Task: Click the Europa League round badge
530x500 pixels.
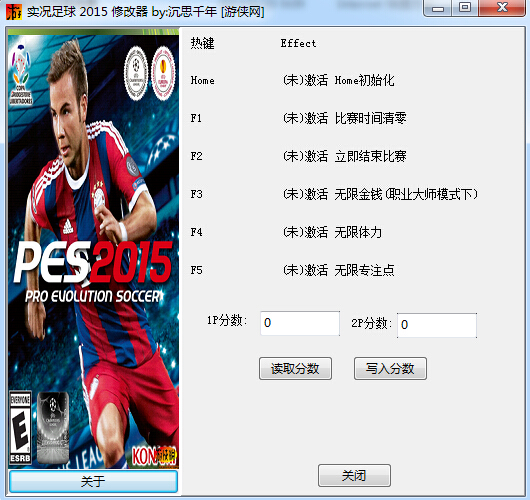Action: pos(163,73)
